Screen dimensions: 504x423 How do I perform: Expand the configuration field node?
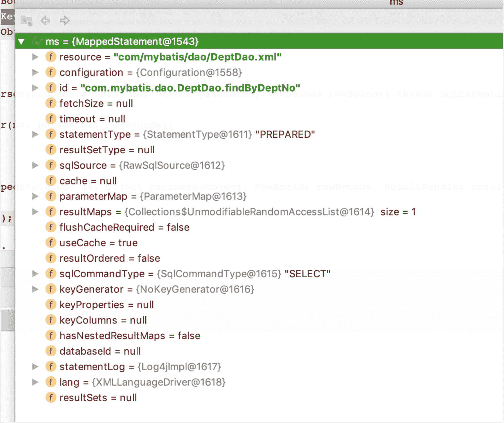tap(35, 72)
